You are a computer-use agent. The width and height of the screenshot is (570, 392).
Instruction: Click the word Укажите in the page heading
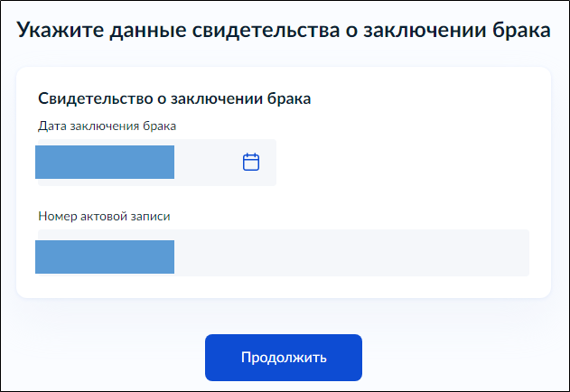pyautogui.click(x=60, y=32)
